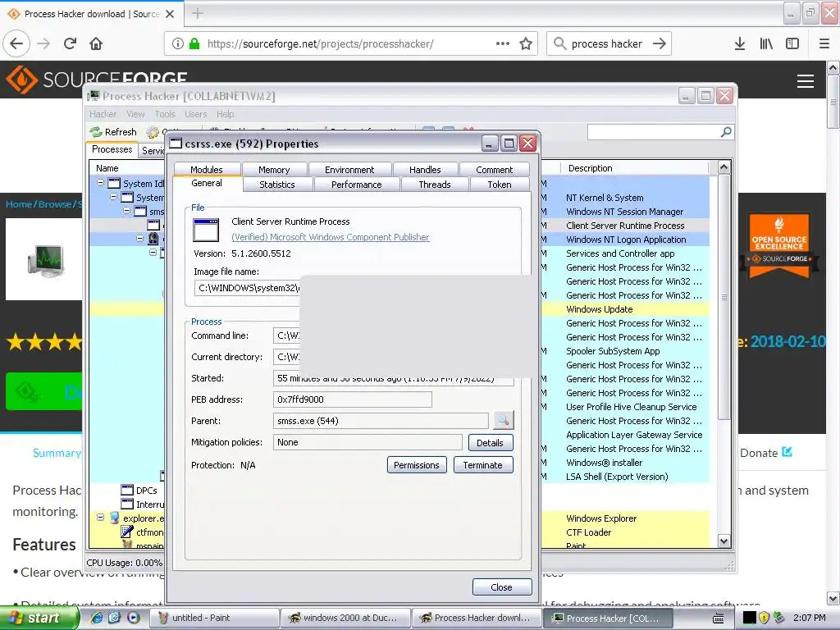This screenshot has height=630, width=840.
Task: Bookmark this page with the star icon
Action: pyautogui.click(x=526, y=43)
